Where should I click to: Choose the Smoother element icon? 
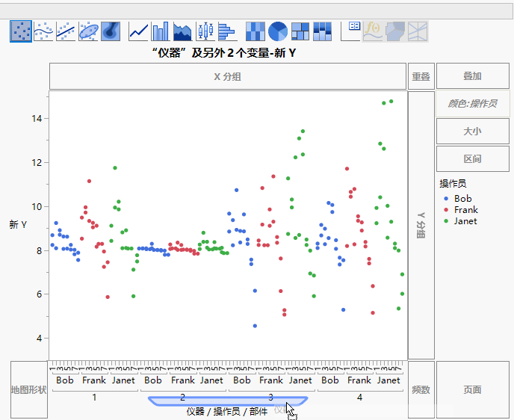pyautogui.click(x=43, y=31)
